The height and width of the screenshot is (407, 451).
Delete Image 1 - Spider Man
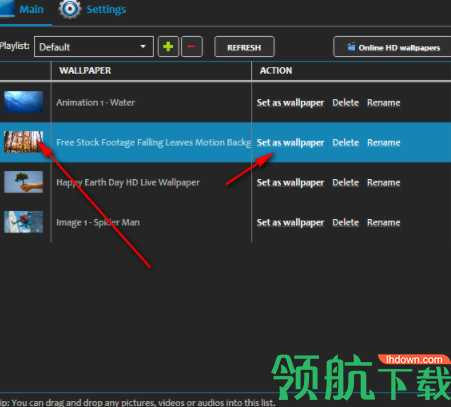pos(346,223)
